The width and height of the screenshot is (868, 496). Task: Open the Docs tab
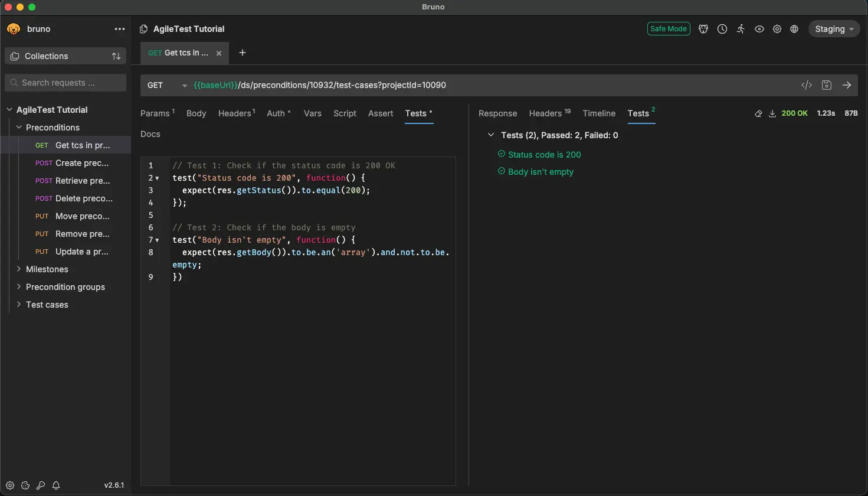pyautogui.click(x=150, y=134)
